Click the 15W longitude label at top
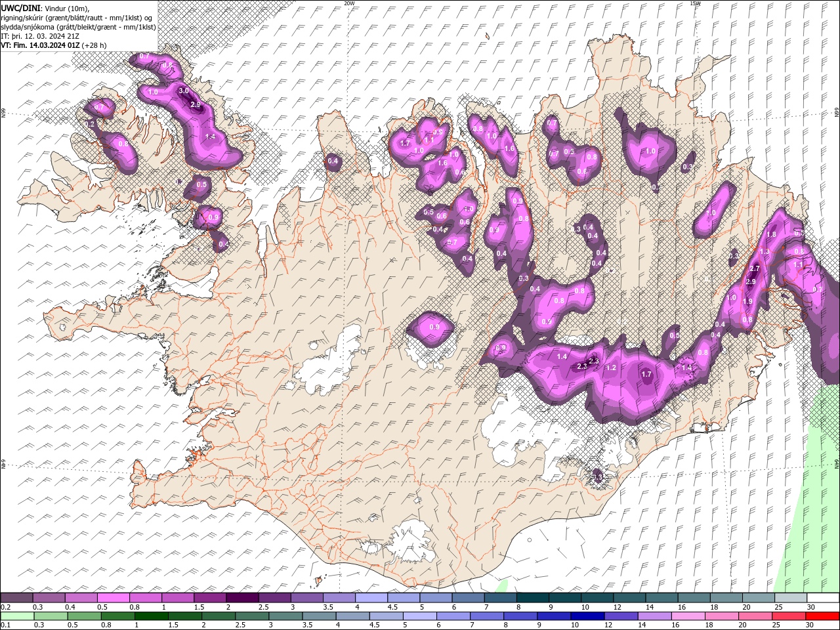Screen dimensions: 840x630 point(695,3)
